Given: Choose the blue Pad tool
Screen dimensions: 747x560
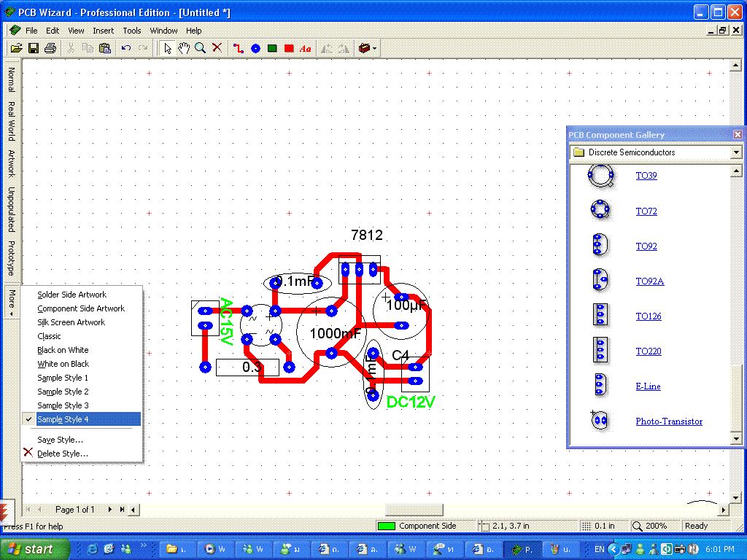Looking at the screenshot, I should pyautogui.click(x=256, y=48).
